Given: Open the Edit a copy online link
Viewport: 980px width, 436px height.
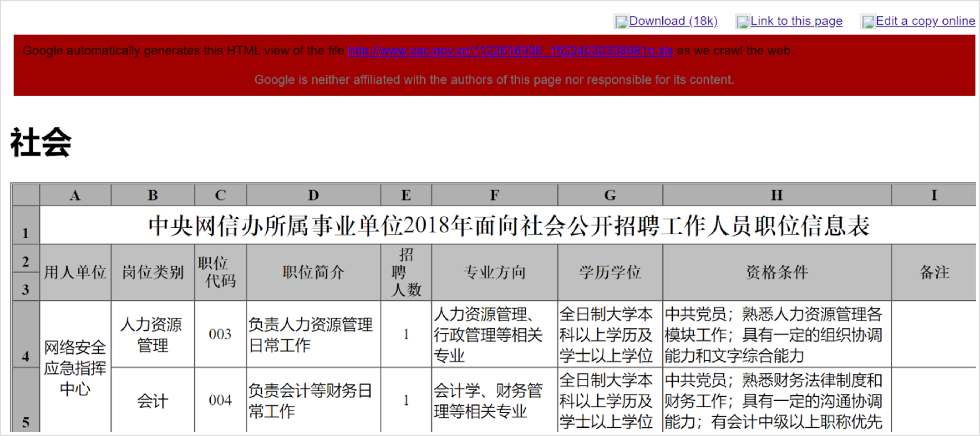Looking at the screenshot, I should [x=925, y=21].
